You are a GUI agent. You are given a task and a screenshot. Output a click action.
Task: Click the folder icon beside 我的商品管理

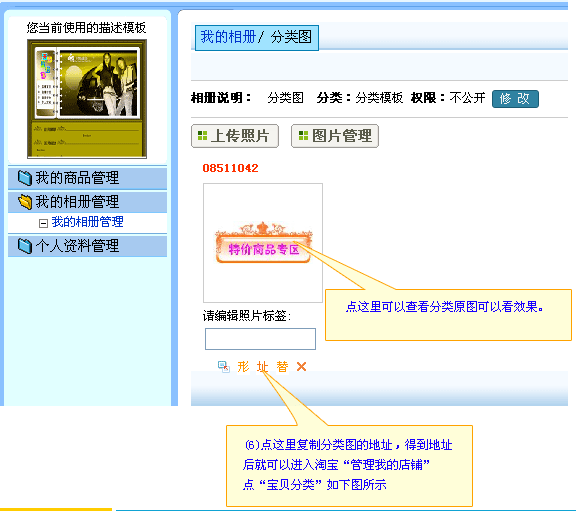(25, 178)
